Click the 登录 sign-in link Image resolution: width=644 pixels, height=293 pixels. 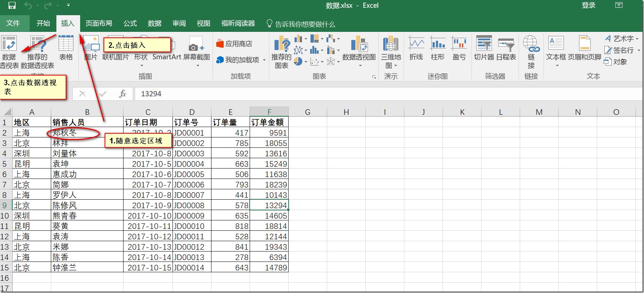pyautogui.click(x=589, y=5)
